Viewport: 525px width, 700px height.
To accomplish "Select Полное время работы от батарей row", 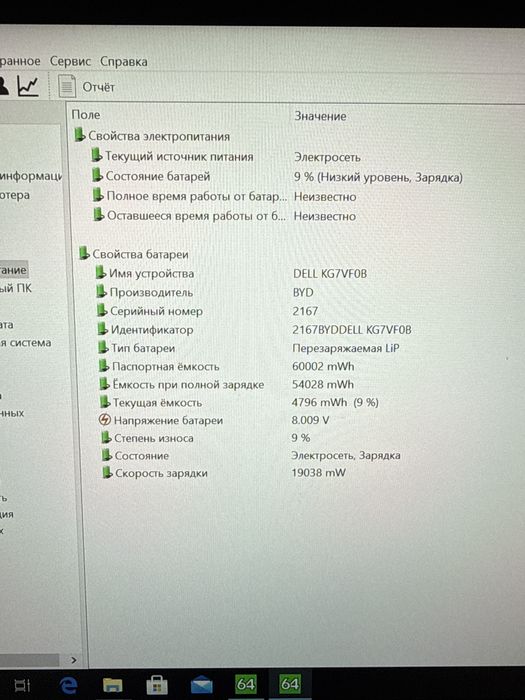I will [224, 196].
